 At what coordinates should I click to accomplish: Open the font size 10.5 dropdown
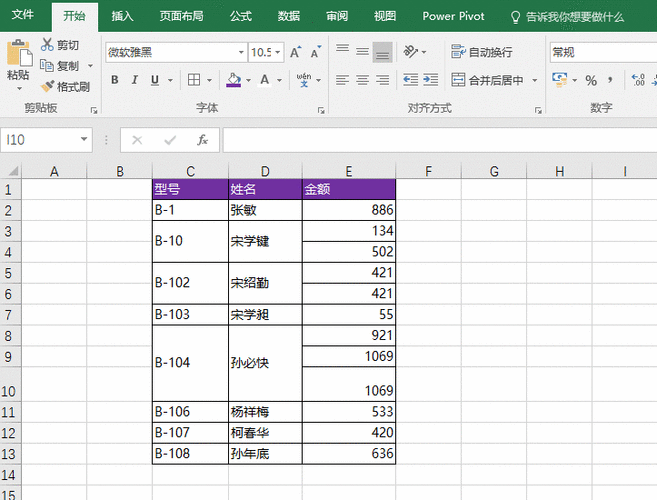point(278,52)
